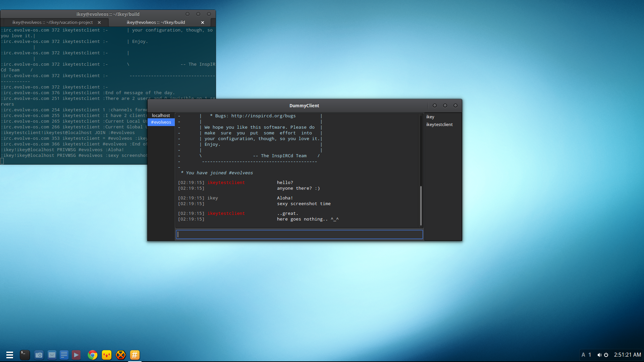Image resolution: width=644 pixels, height=362 pixels.
Task: Click the 'sexy screenshot time' message
Action: point(304,204)
